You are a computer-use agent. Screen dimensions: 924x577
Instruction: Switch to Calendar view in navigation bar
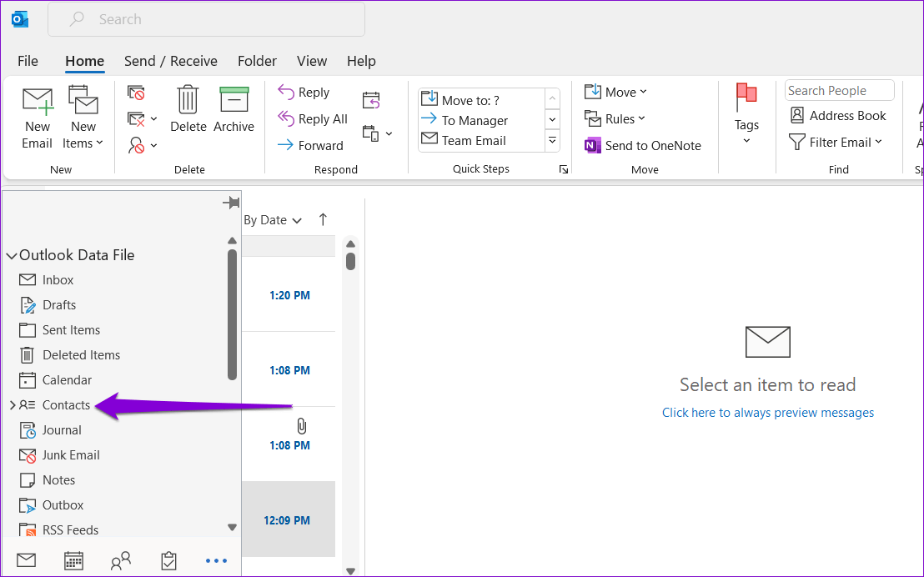73,560
